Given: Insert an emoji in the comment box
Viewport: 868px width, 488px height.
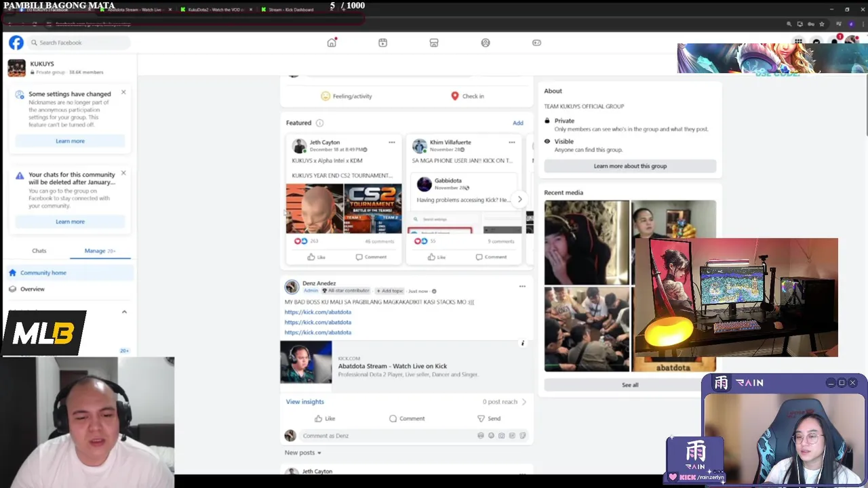Looking at the screenshot, I should tap(491, 436).
